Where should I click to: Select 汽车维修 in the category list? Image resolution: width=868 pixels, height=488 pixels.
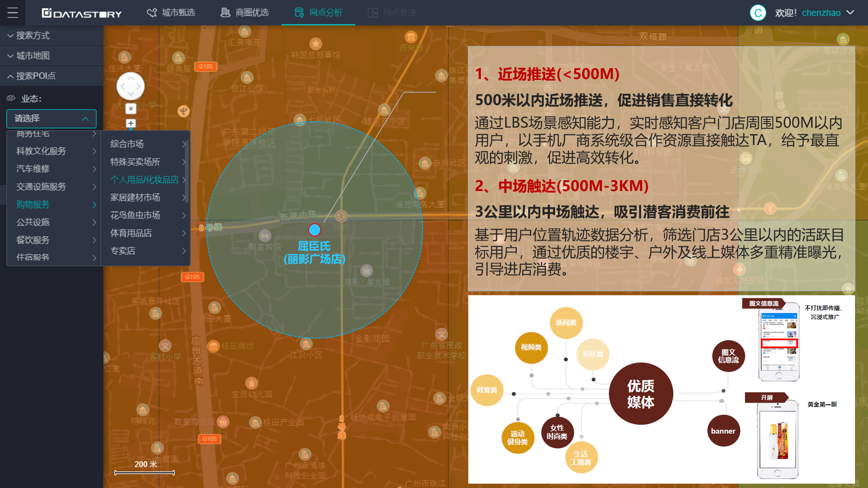(54, 169)
